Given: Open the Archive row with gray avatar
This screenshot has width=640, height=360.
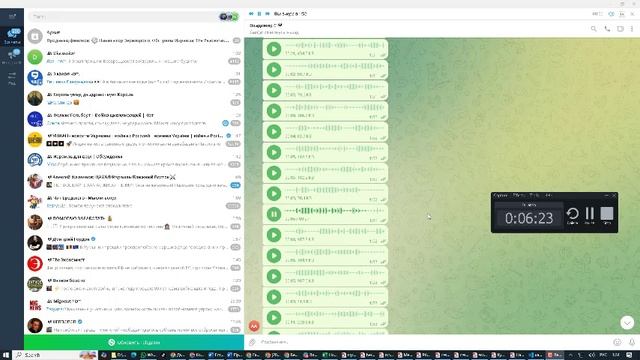Looking at the screenshot, I should (134, 36).
